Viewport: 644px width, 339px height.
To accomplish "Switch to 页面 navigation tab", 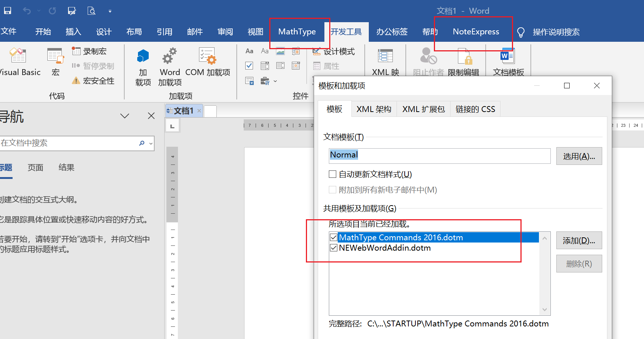I will tap(36, 167).
